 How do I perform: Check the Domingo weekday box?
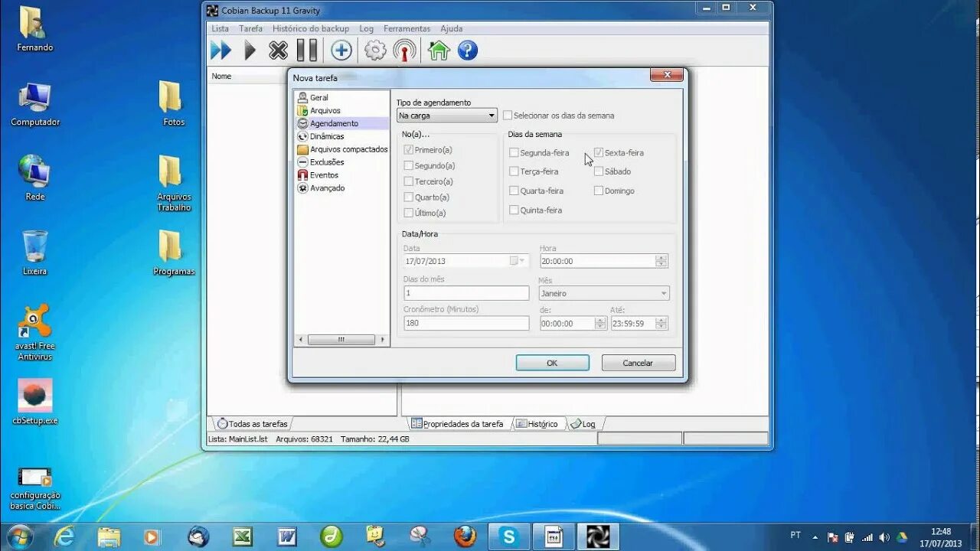pyautogui.click(x=599, y=191)
